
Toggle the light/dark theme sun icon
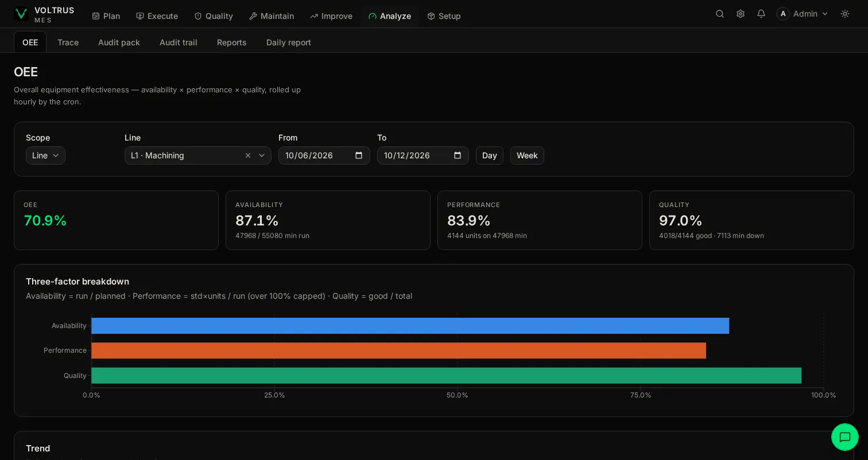[845, 14]
